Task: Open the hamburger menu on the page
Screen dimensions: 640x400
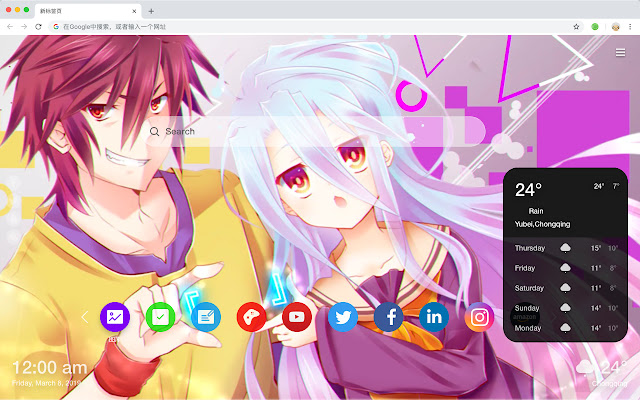Action: (x=620, y=53)
